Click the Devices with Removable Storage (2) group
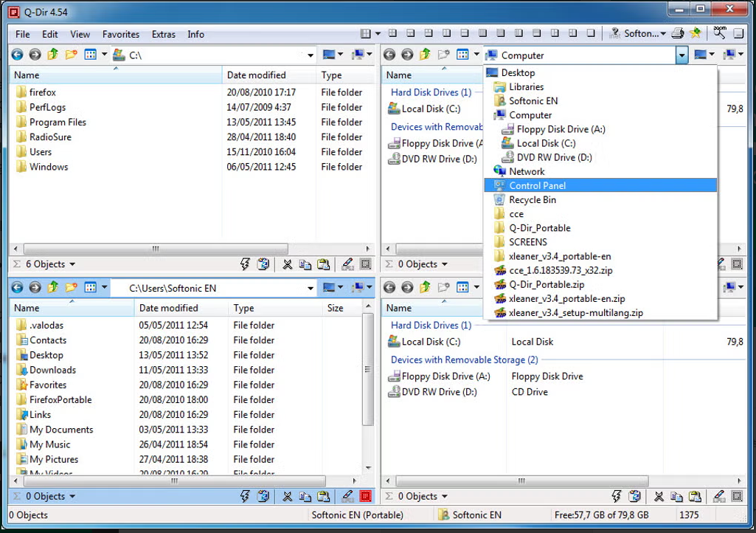 [x=465, y=360]
